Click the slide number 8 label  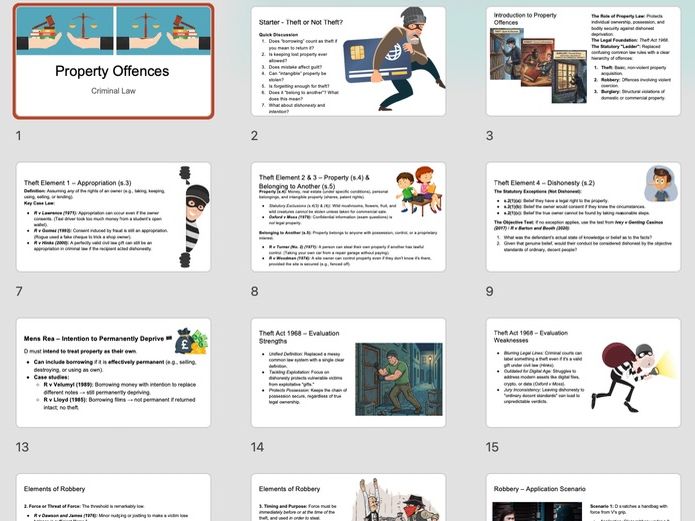(x=254, y=291)
